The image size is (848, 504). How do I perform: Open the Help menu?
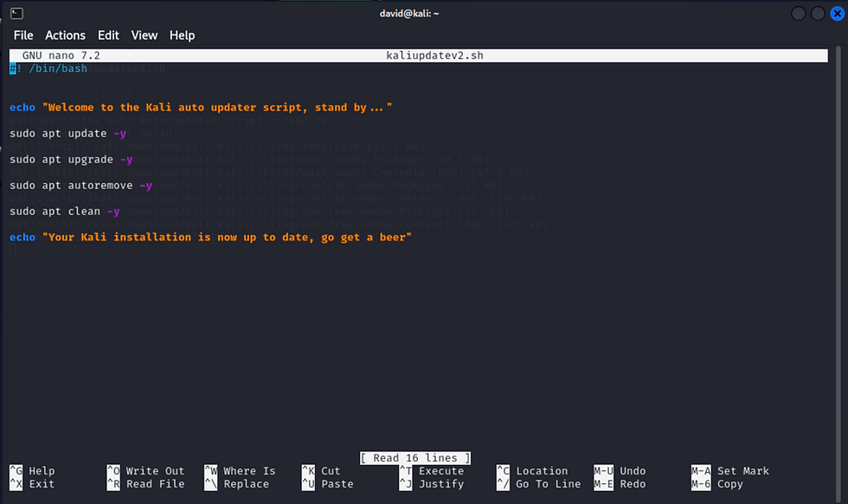tap(182, 35)
